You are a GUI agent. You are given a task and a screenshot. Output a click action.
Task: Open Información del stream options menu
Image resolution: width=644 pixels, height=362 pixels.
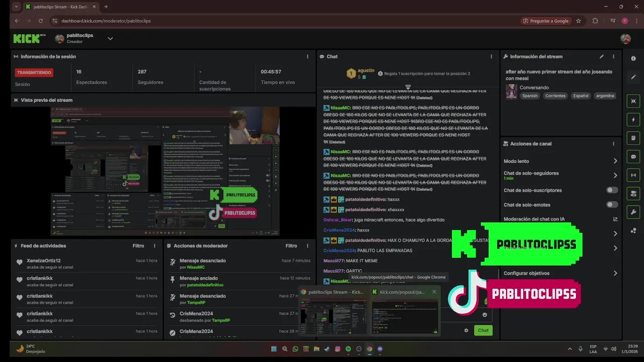pos(613,56)
